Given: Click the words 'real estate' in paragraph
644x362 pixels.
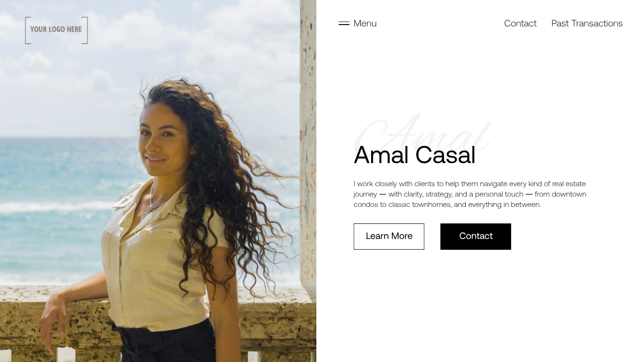Looking at the screenshot, I should [x=569, y=184].
